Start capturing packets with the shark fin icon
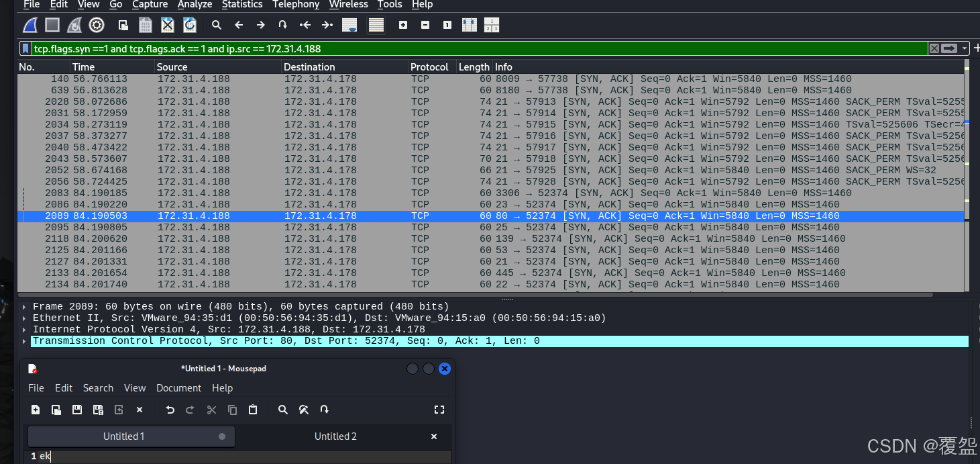The width and height of the screenshot is (980, 464). [x=30, y=25]
